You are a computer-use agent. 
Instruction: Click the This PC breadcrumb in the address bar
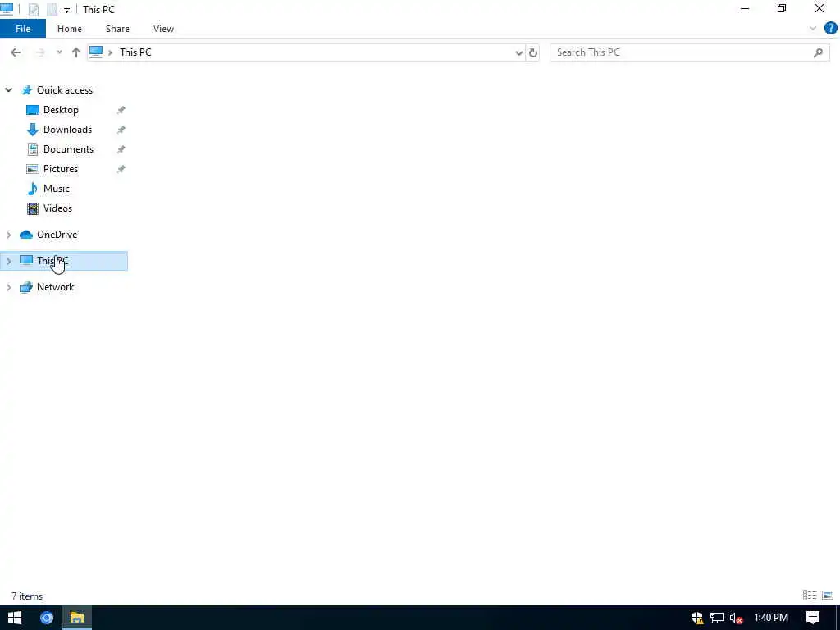point(135,52)
